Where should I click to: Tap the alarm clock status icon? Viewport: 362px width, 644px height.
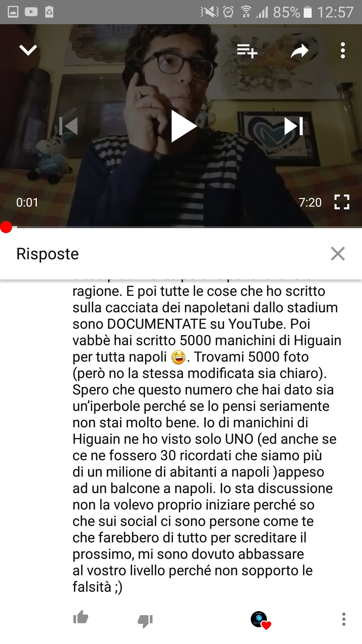click(x=228, y=12)
